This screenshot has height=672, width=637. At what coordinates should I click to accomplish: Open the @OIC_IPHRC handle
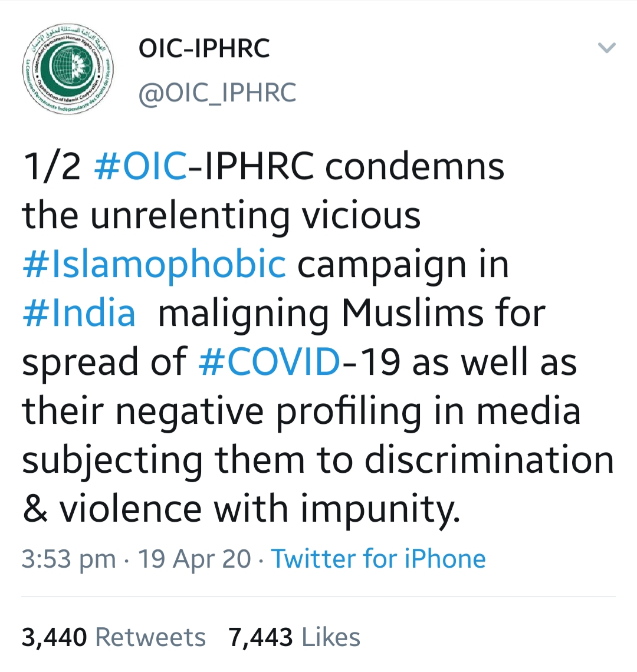coord(218,93)
